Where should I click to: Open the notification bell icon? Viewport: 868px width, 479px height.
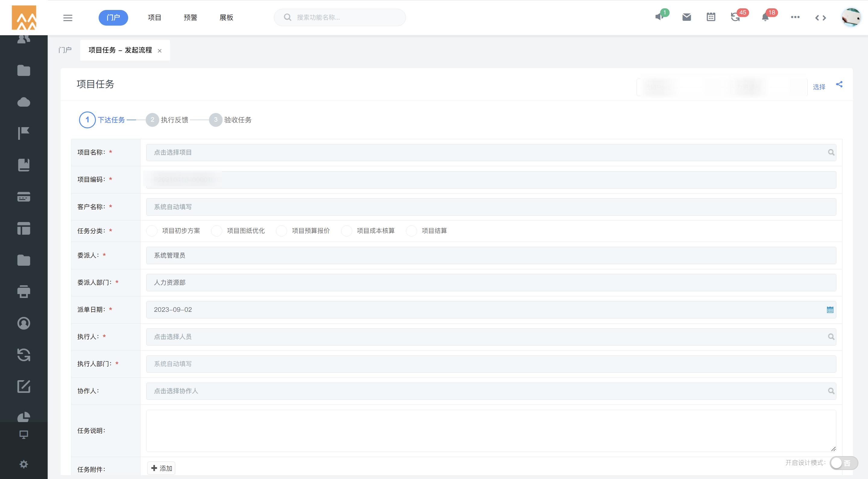click(765, 17)
